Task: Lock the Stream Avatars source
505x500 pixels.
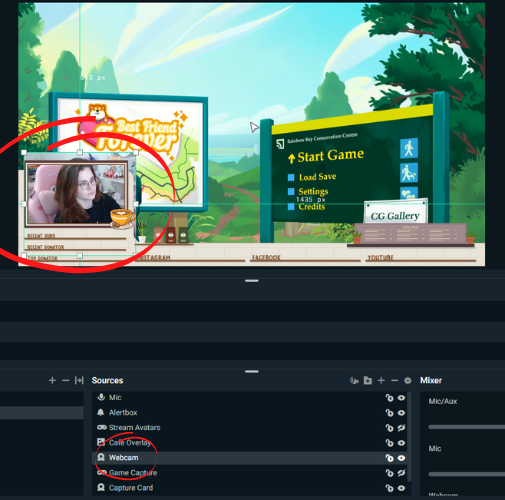Action: 389,428
